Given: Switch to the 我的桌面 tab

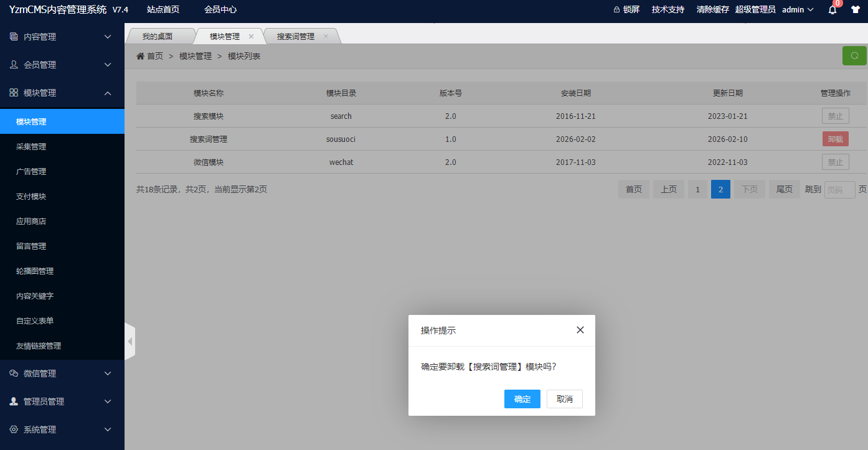Looking at the screenshot, I should [x=158, y=35].
